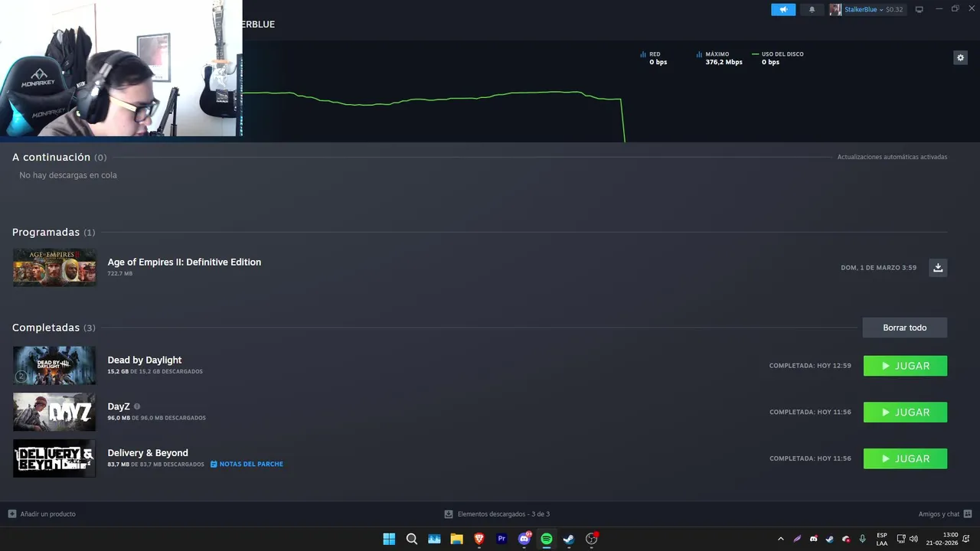Screen dimensions: 980x551
Task: Open the notifications bell
Action: (812, 9)
